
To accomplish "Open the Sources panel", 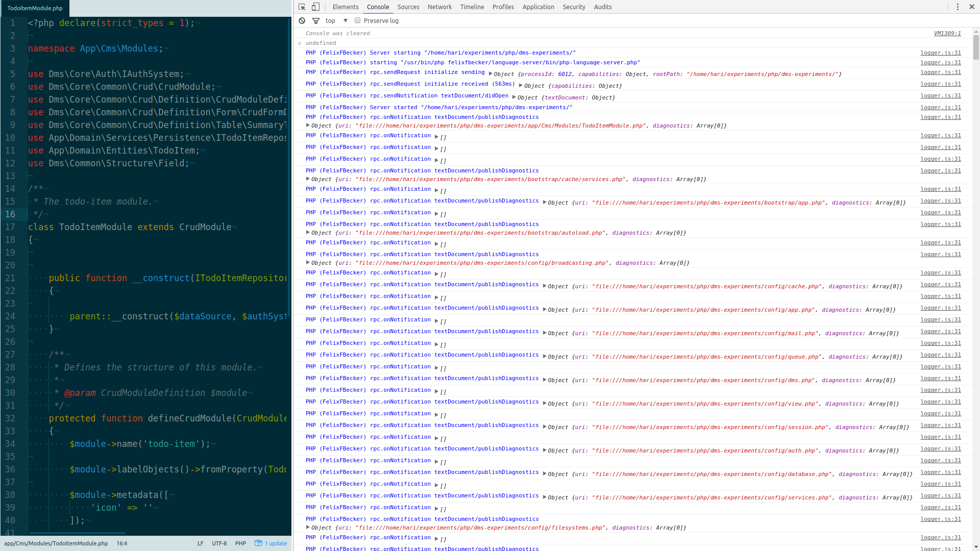I will pos(408,7).
